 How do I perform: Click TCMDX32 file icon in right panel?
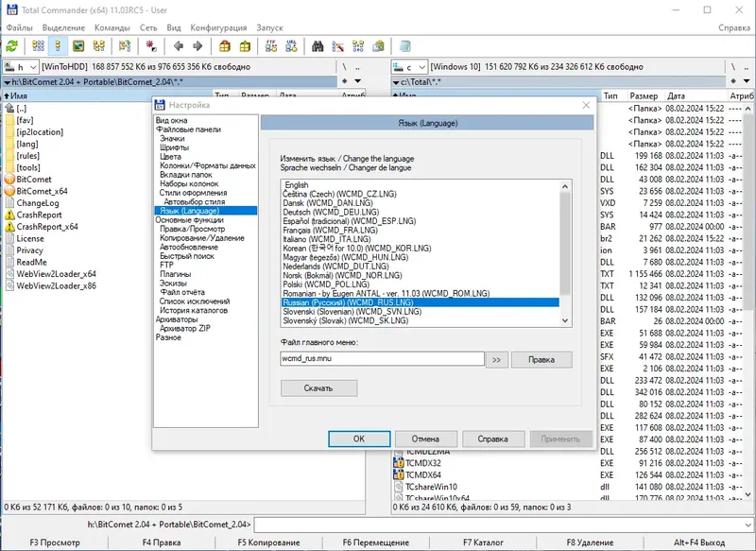pos(398,463)
